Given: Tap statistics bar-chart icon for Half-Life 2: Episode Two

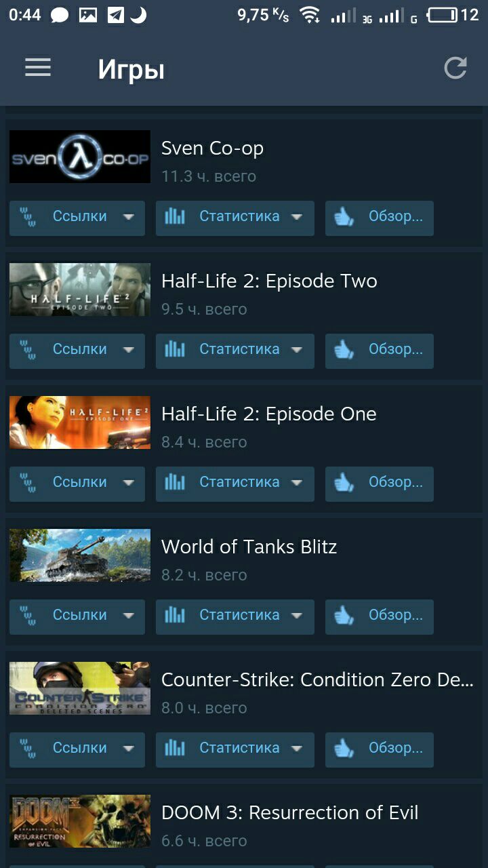Looking at the screenshot, I should 174,349.
